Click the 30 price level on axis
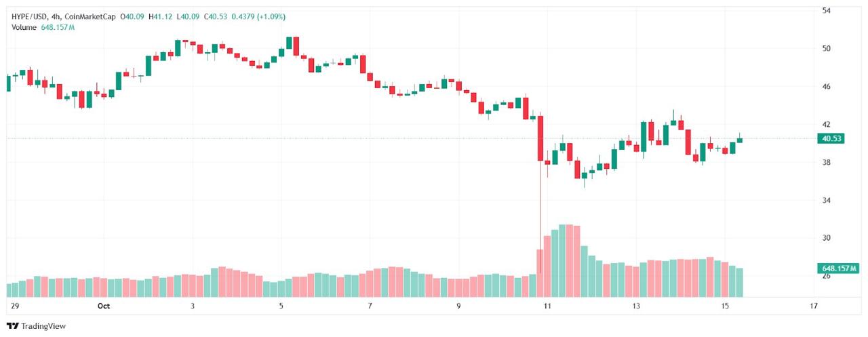The width and height of the screenshot is (868, 337). coord(827,238)
